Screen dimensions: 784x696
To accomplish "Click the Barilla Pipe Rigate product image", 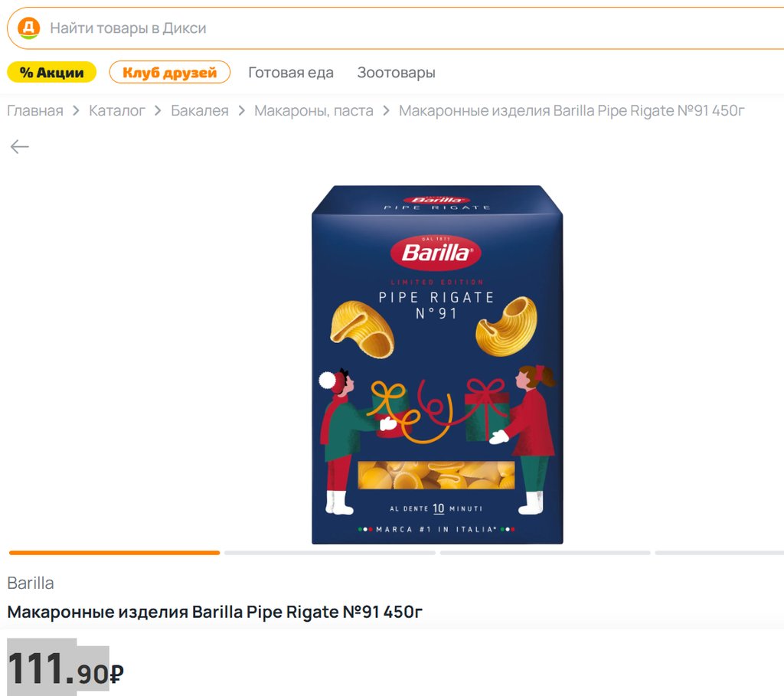I will pyautogui.click(x=437, y=364).
